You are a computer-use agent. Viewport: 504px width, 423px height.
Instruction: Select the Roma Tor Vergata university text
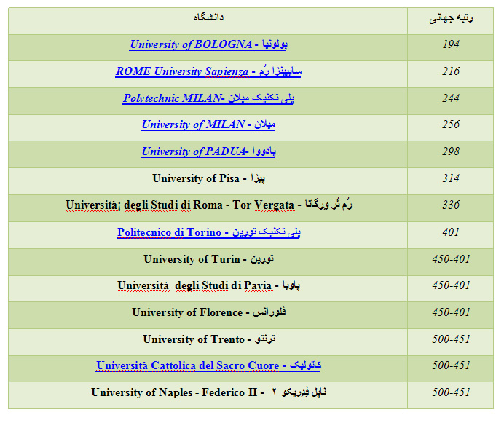(x=208, y=205)
